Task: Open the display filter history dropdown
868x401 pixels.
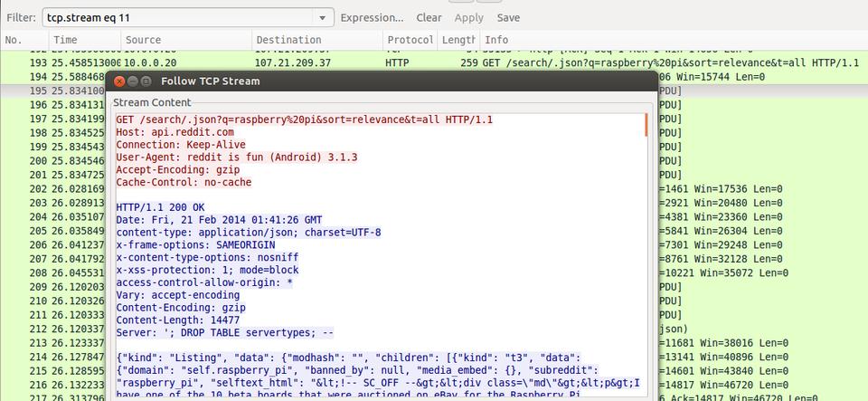Action: pyautogui.click(x=324, y=17)
